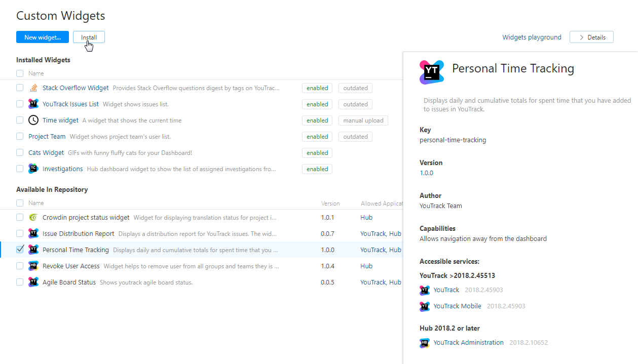Click the Version column header
This screenshot has height=364, width=638.
click(x=330, y=204)
